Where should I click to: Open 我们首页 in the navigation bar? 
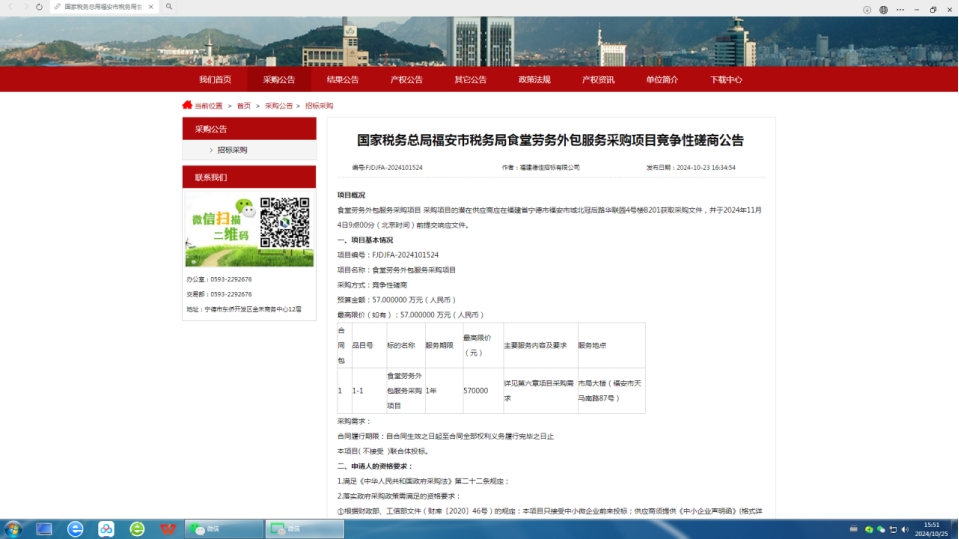215,80
